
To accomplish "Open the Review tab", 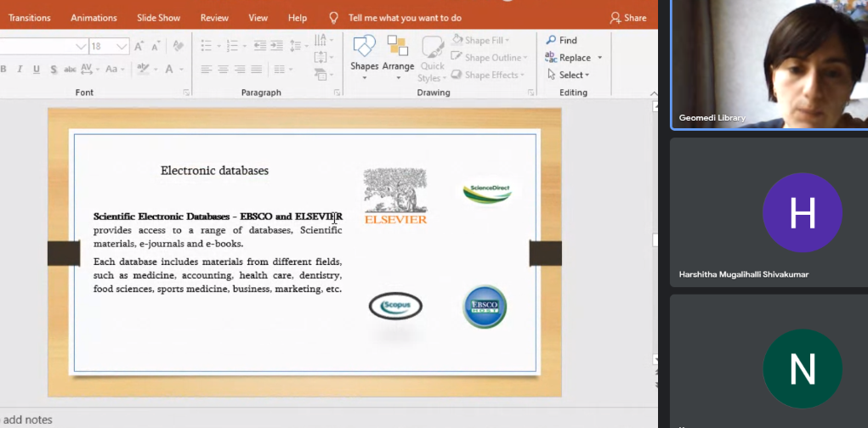I will [214, 18].
